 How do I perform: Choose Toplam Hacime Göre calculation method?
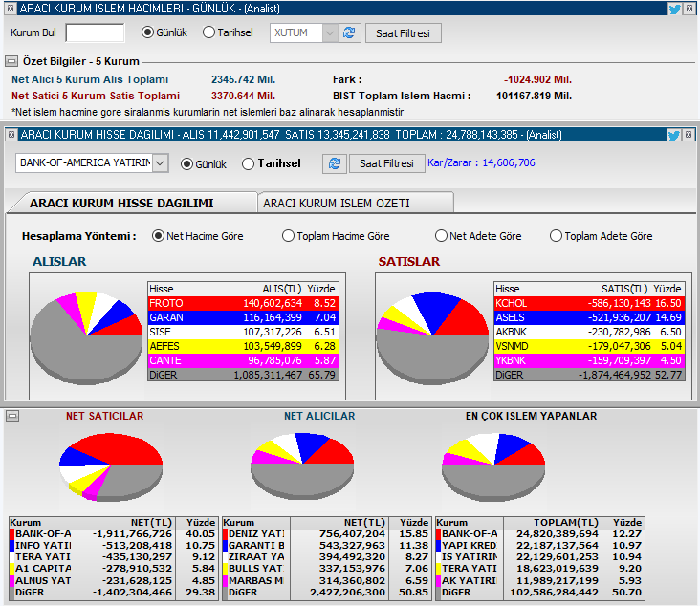coord(289,236)
